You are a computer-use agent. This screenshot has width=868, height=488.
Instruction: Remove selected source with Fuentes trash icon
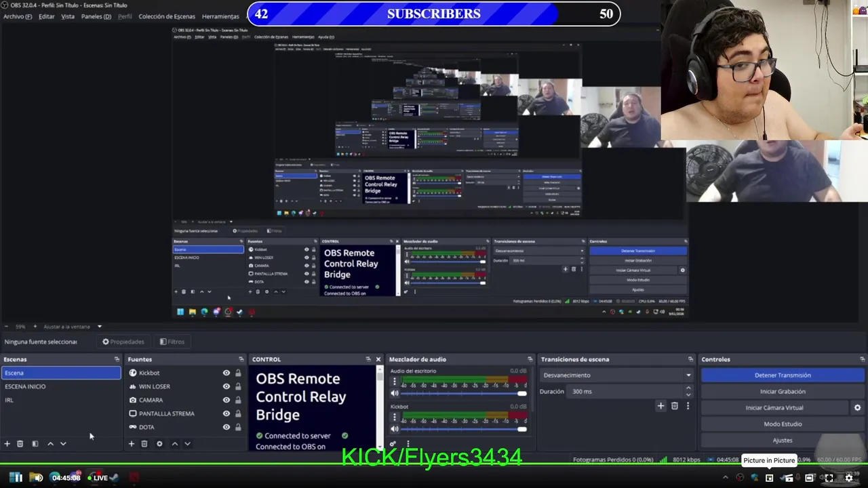pyautogui.click(x=144, y=444)
